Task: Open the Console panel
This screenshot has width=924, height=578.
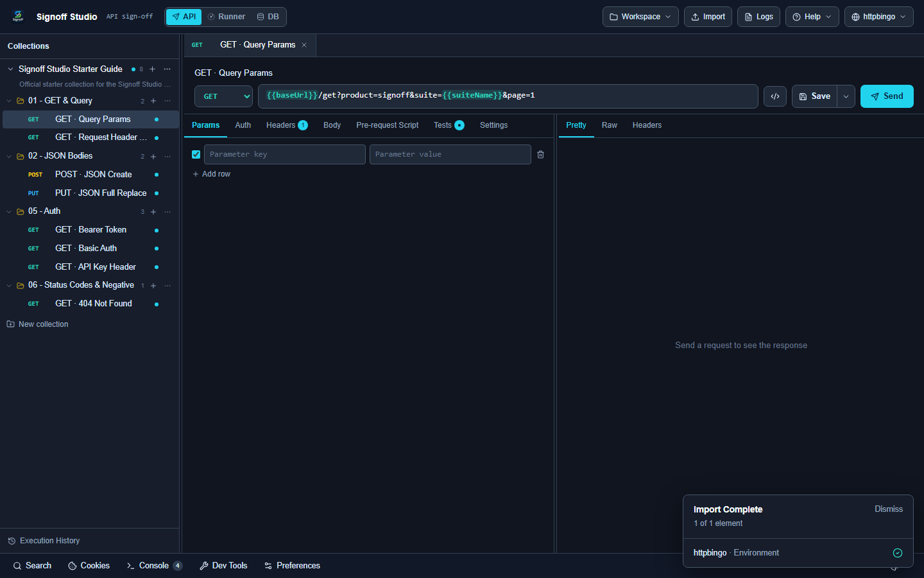Action: pos(154,566)
